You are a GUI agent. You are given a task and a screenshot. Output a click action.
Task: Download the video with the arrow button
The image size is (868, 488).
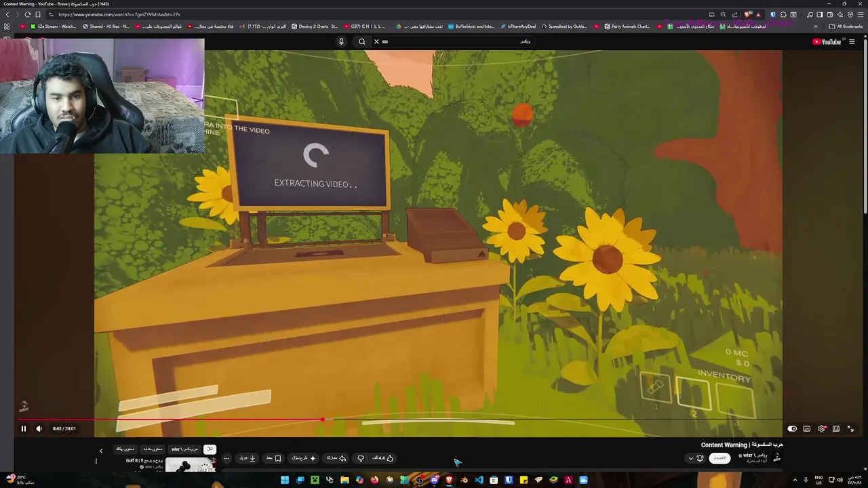248,458
